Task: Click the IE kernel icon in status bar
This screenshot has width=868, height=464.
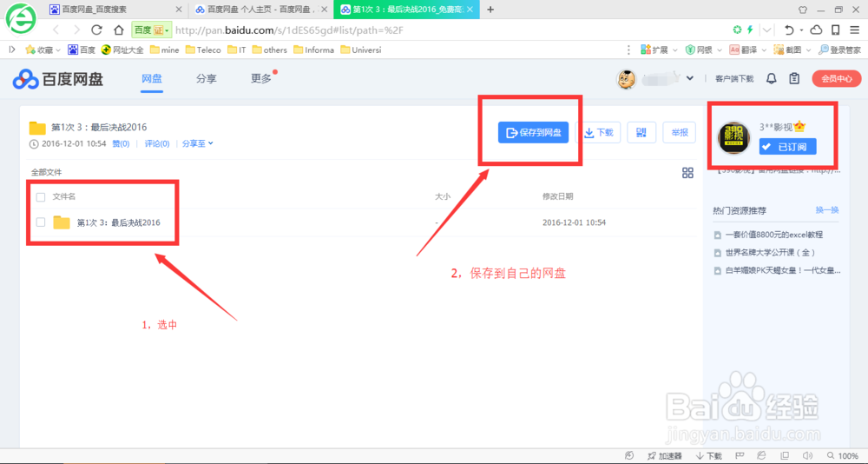Action: (761, 455)
